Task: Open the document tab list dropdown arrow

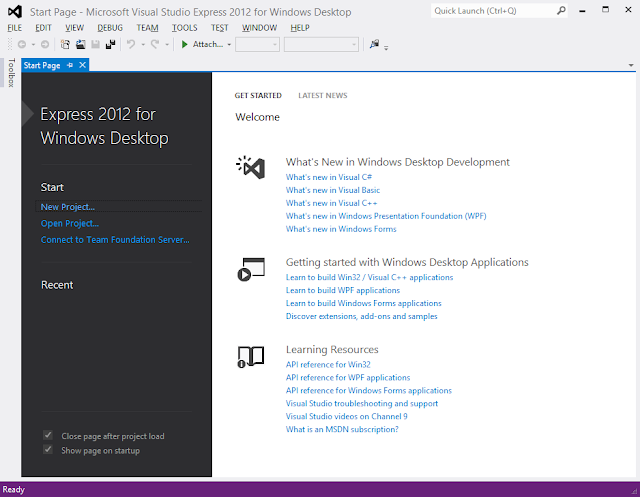Action: click(631, 65)
